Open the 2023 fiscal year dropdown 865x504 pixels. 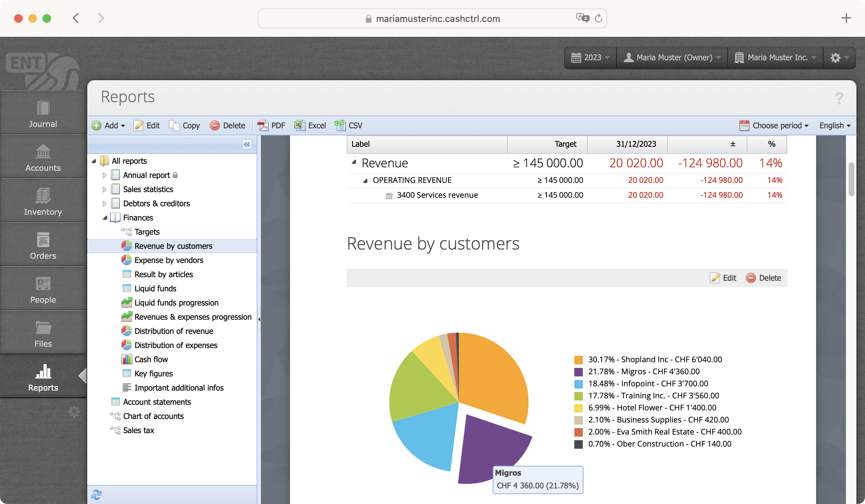tap(590, 57)
